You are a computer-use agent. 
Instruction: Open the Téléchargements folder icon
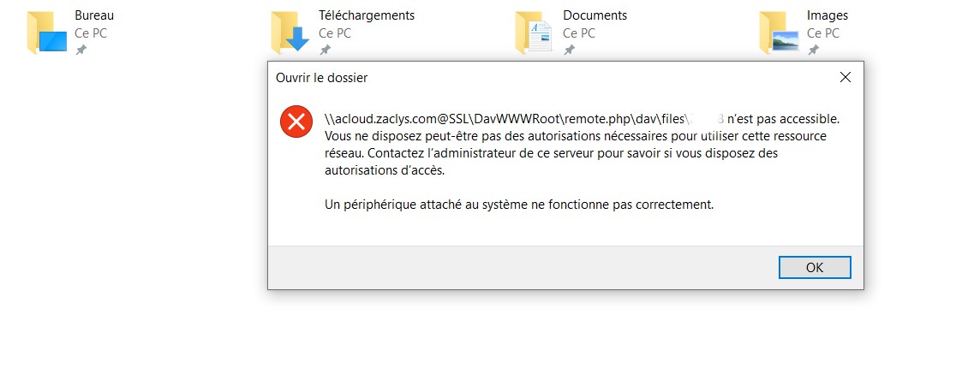coord(290,33)
